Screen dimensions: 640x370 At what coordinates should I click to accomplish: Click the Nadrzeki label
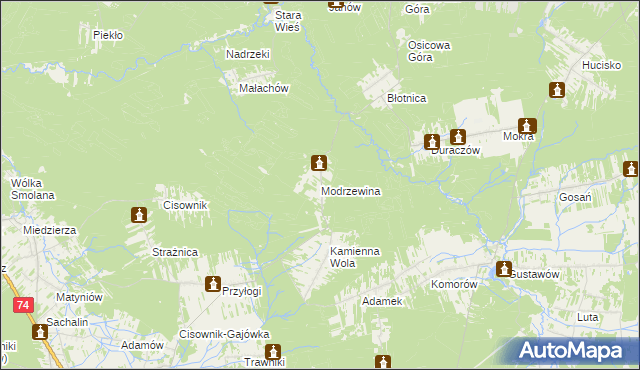(x=248, y=54)
